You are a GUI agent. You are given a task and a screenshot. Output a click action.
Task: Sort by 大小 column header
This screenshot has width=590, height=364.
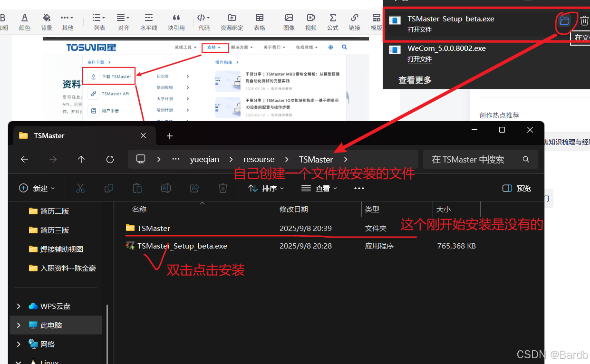(x=444, y=209)
